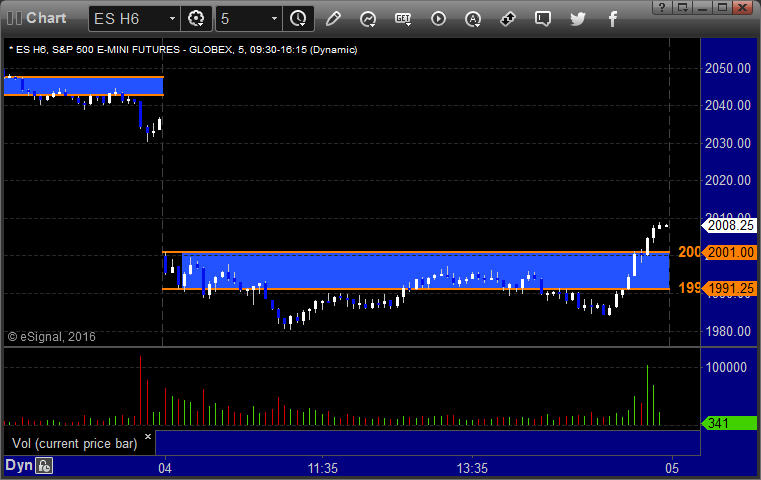Open the chart settings gear icon
The width and height of the screenshot is (761, 480).
point(196,18)
